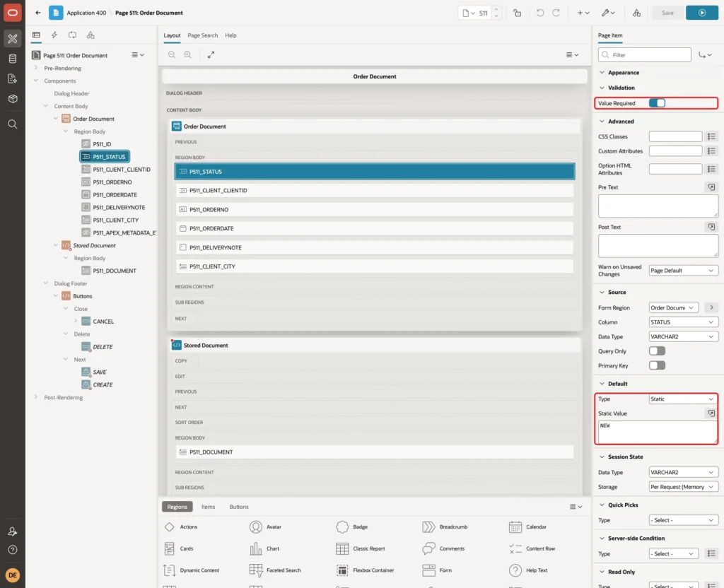Open Warn on Unsaved Changes dropdown

(x=683, y=270)
